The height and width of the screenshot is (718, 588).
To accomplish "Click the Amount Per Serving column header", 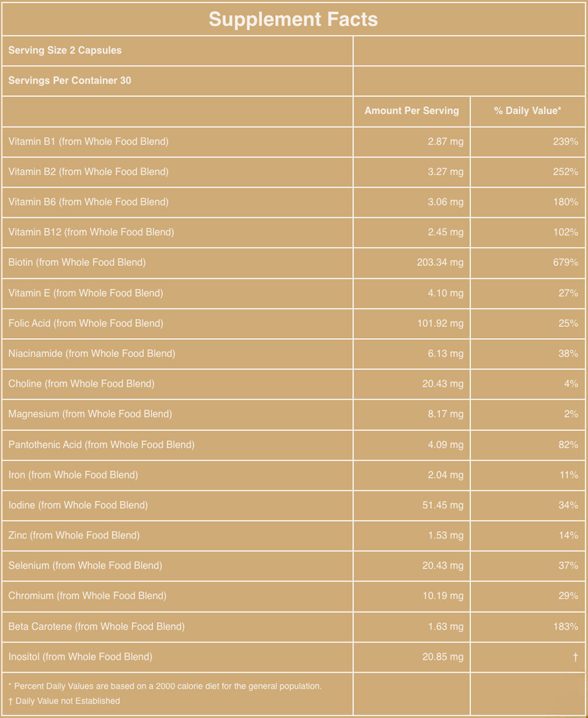I will click(x=412, y=111).
